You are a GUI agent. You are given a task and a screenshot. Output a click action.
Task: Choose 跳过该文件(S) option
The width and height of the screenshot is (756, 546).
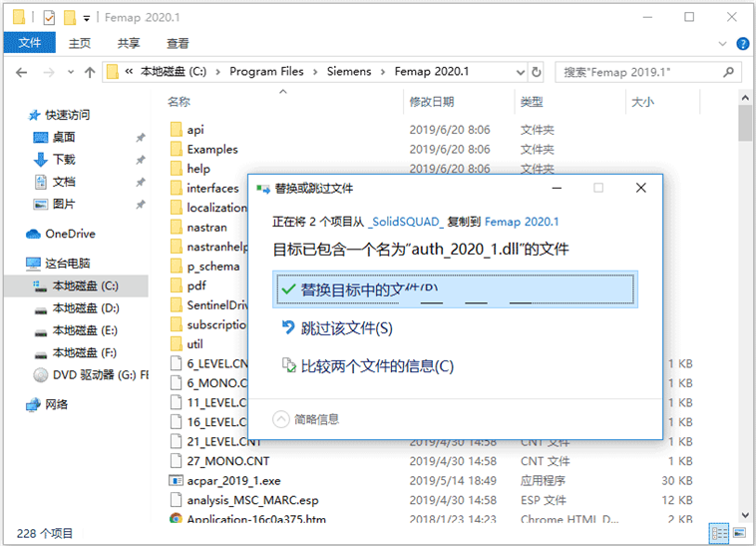pyautogui.click(x=346, y=328)
